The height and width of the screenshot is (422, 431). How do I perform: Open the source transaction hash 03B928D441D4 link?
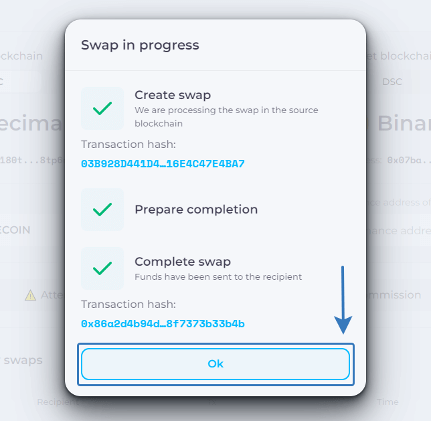tap(163, 164)
